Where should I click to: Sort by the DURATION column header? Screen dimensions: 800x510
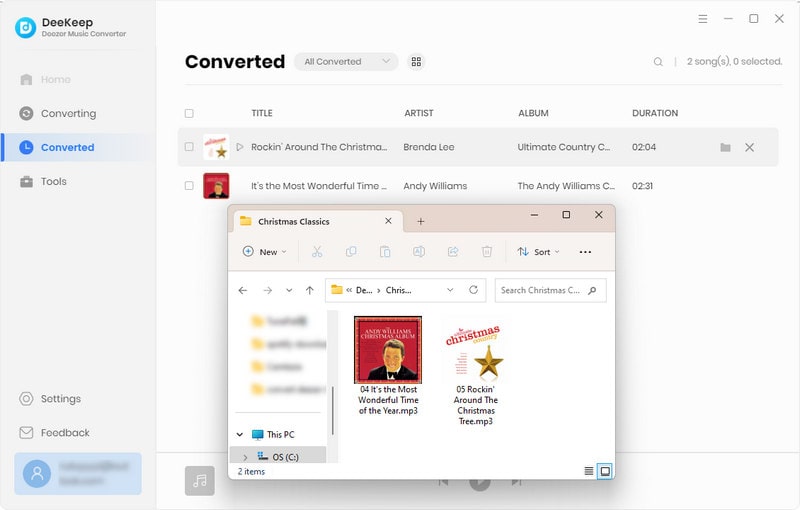click(x=655, y=113)
